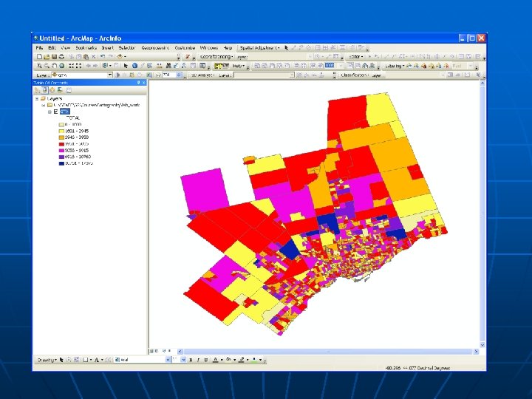Open the Georeferencing dropdown menu

click(x=214, y=56)
